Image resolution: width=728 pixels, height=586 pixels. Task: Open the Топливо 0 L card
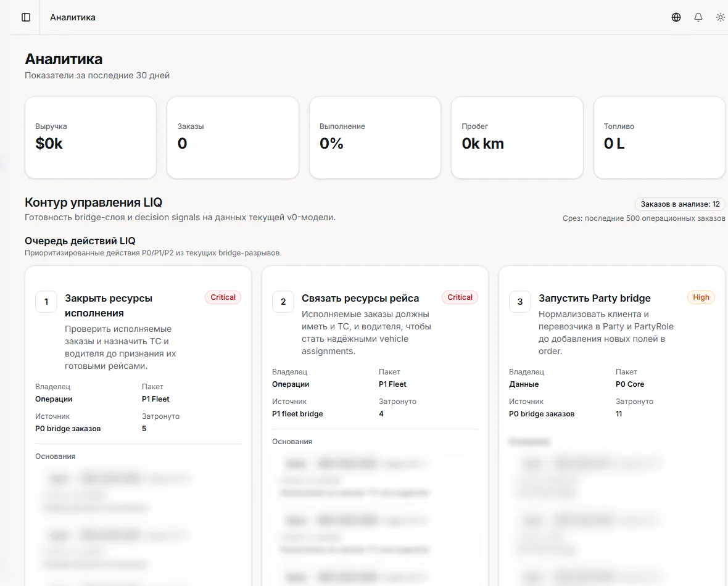coord(660,138)
